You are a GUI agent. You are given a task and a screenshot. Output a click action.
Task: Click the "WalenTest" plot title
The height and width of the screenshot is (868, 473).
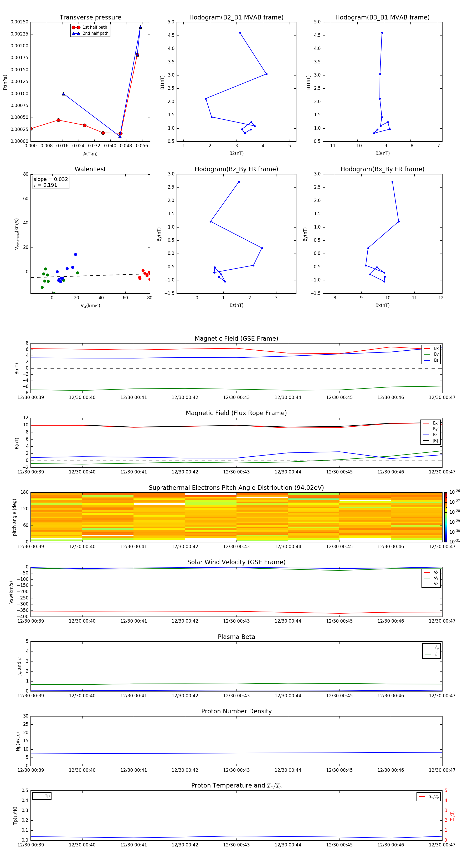pyautogui.click(x=90, y=169)
